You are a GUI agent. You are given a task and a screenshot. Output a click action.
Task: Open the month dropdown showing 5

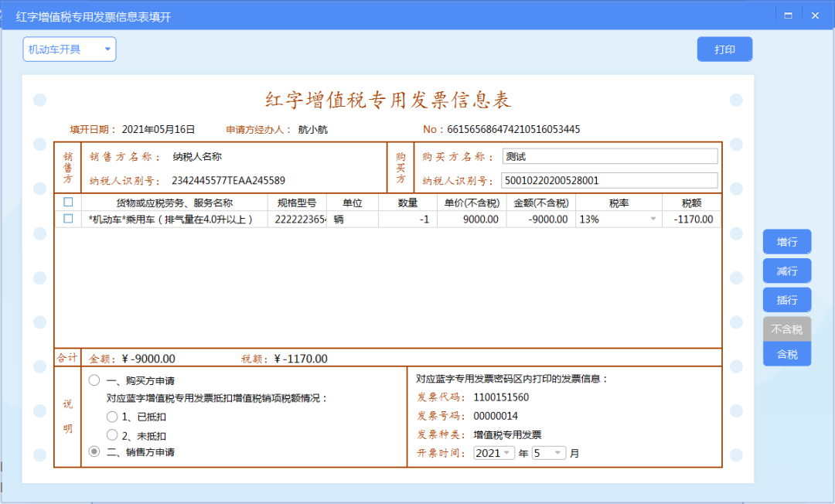[549, 453]
